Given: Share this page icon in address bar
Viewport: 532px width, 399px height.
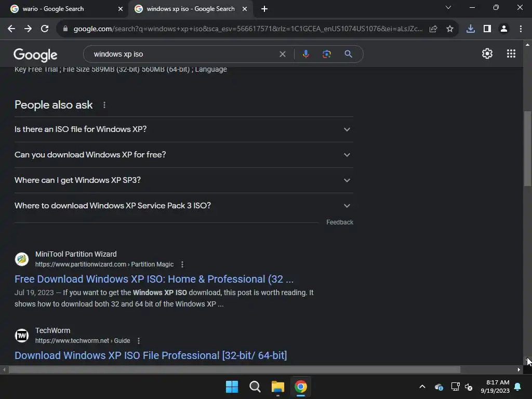Looking at the screenshot, I should click(x=433, y=29).
